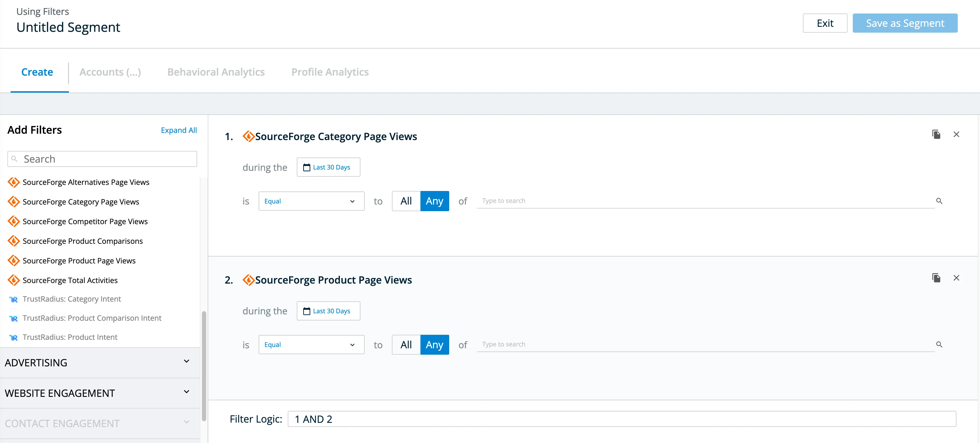The width and height of the screenshot is (980, 443).
Task: Open the Profile Analytics tab
Action: [x=330, y=72]
